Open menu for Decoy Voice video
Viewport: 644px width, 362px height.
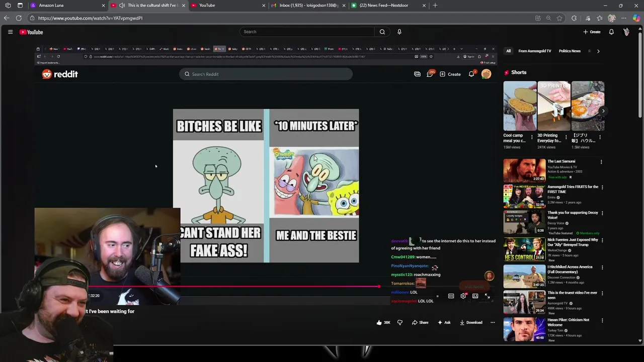(602, 213)
